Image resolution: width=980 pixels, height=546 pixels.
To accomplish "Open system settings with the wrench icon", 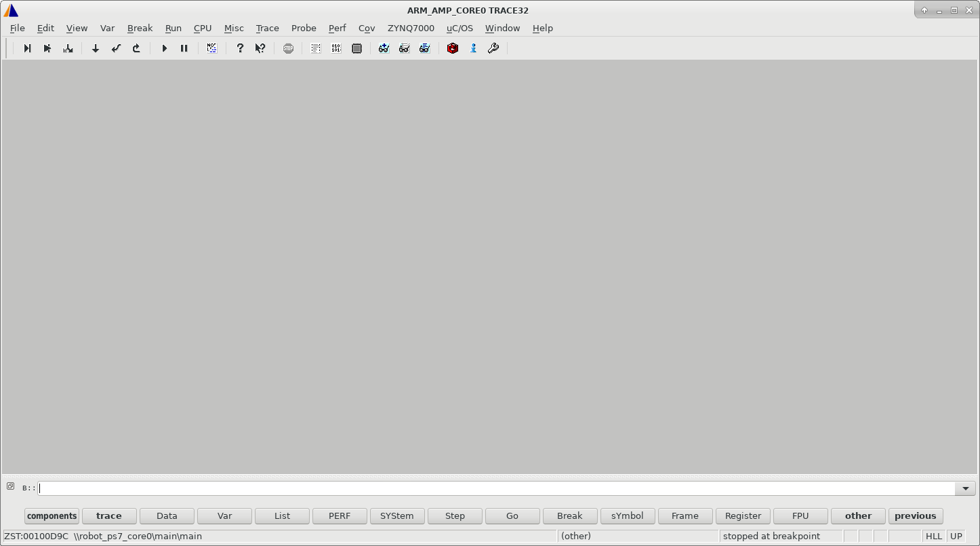I will (493, 48).
